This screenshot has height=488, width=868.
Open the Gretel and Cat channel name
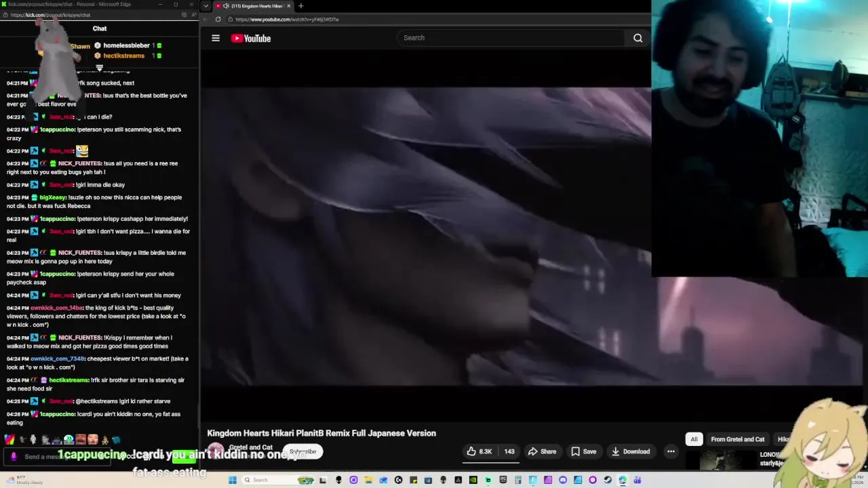pos(251,447)
